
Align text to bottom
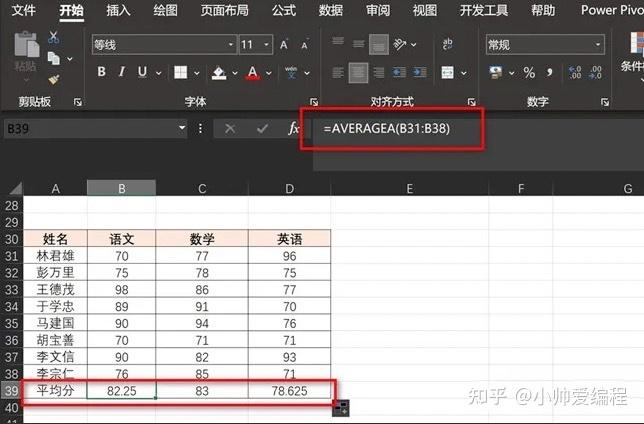coord(379,44)
